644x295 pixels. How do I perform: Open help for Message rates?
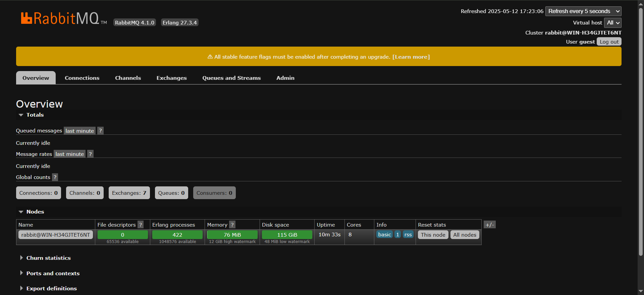pyautogui.click(x=90, y=154)
